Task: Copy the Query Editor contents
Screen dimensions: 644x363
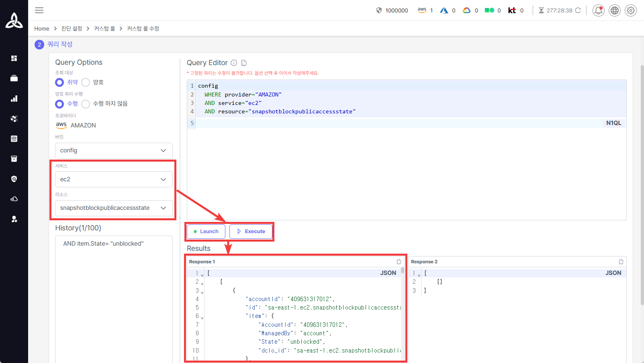Action: point(244,63)
